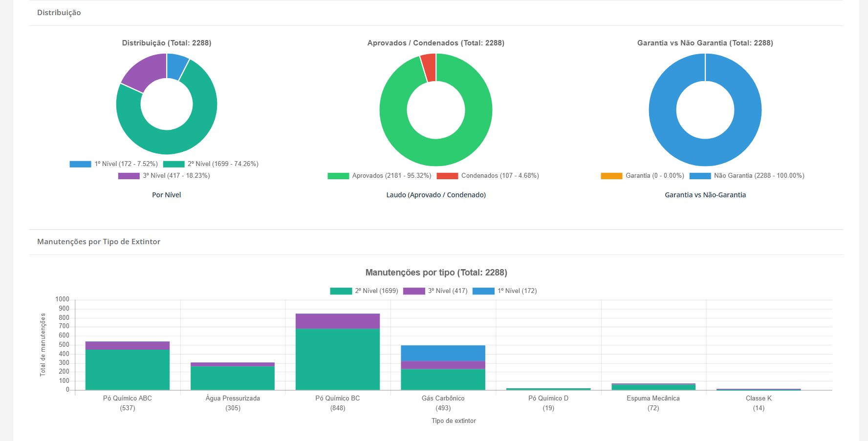Select the purple 3º Nível donut slice
The width and height of the screenshot is (868, 441).
pyautogui.click(x=147, y=71)
